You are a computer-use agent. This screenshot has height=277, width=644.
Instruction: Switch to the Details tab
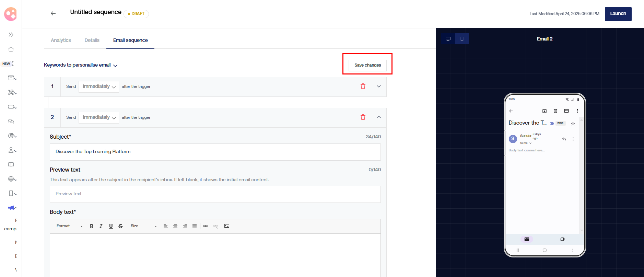coord(92,40)
